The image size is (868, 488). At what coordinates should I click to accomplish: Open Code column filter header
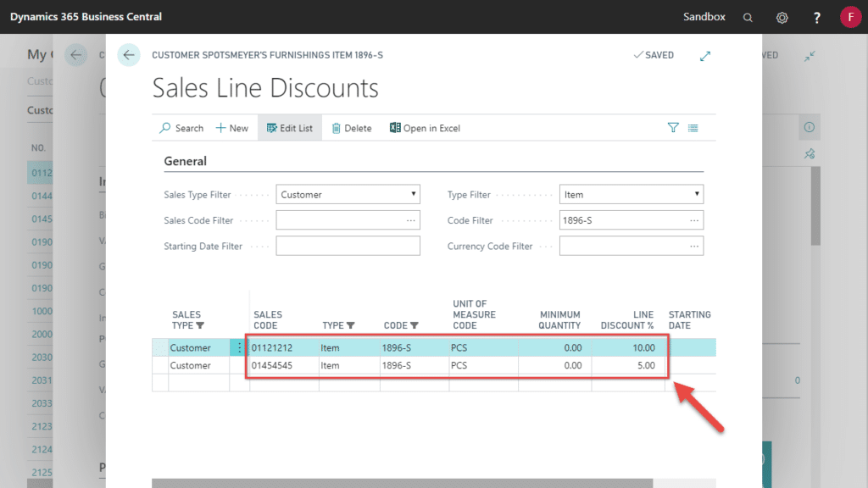point(401,325)
